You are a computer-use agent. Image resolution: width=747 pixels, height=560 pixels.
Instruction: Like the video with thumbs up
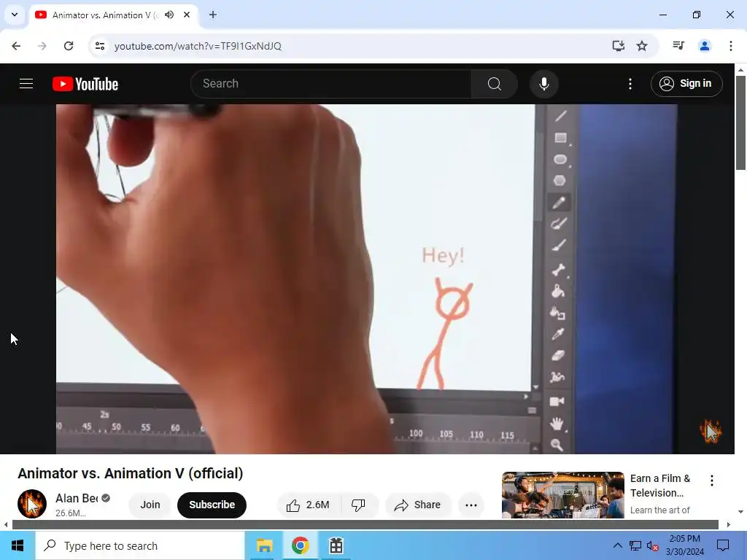309,505
